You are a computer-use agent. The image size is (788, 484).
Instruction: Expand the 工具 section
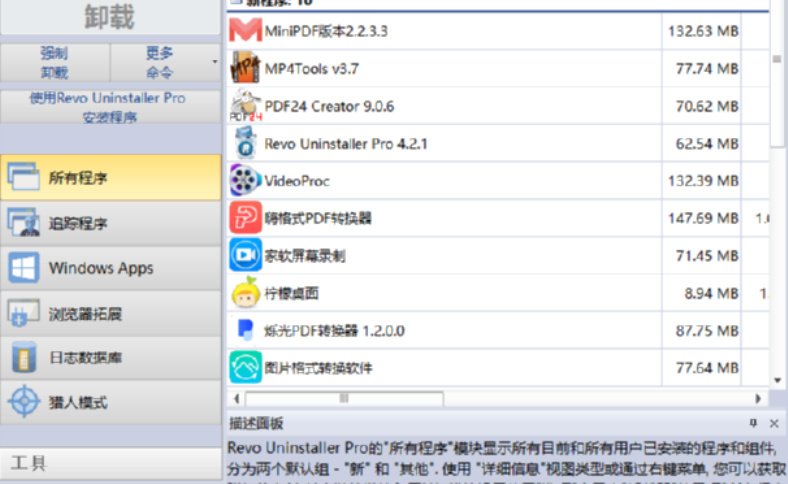click(x=110, y=464)
